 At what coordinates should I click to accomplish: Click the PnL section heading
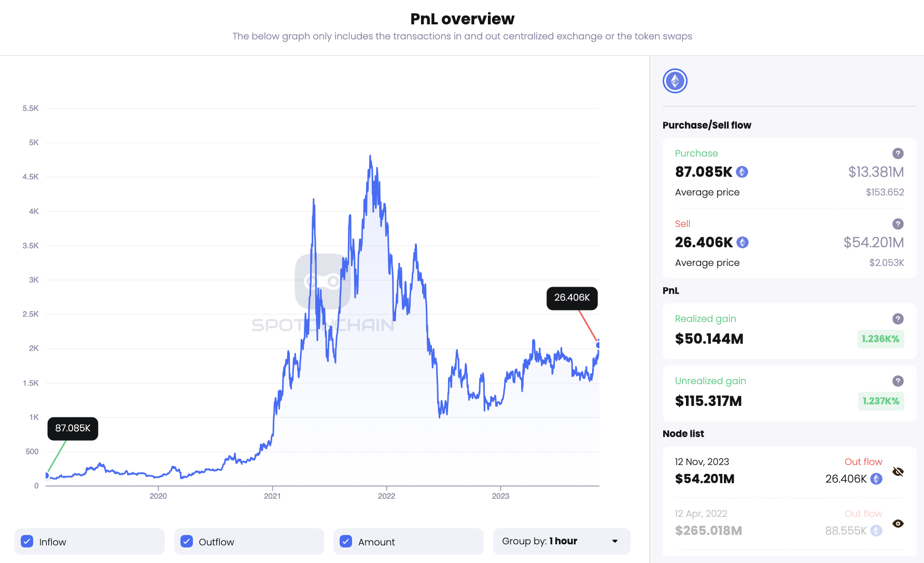coord(670,290)
